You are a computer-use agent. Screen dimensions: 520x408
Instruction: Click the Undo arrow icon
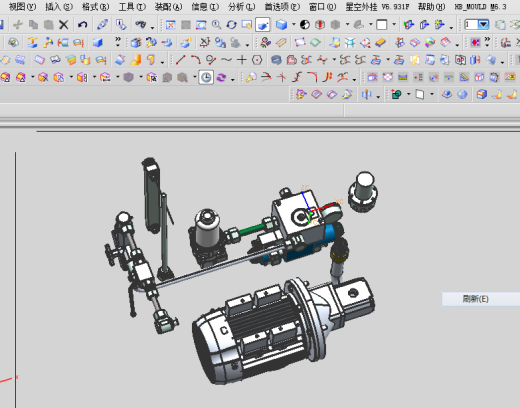click(82, 25)
